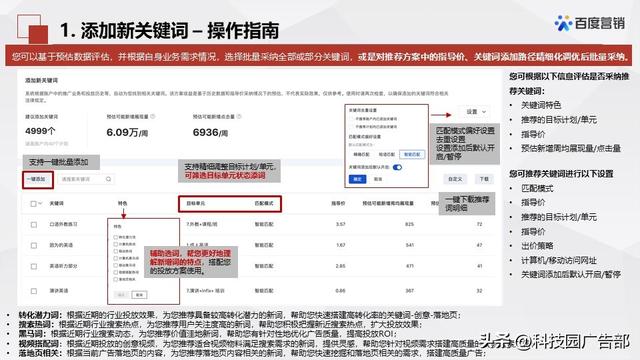
Task: Click the 3.57 recommended price value
Action: pyautogui.click(x=340, y=224)
